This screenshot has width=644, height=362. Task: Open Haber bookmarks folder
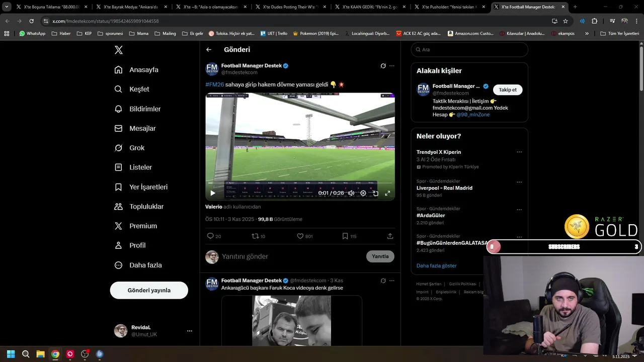click(x=61, y=34)
